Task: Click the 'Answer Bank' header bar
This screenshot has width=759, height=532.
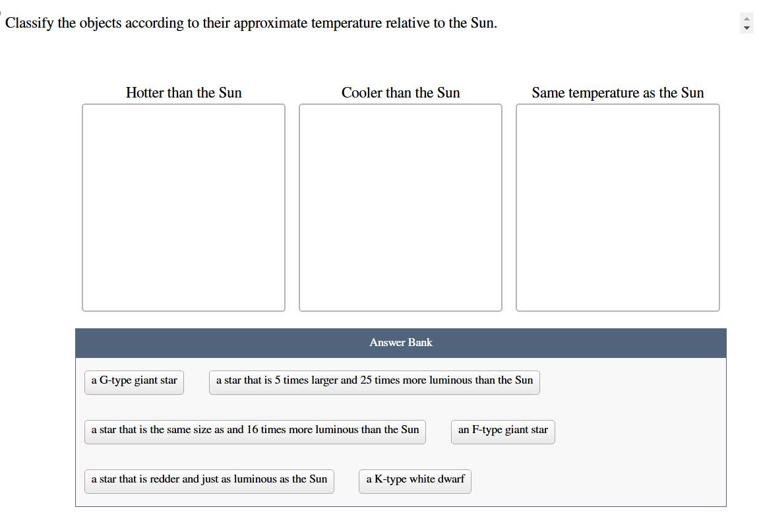Action: click(400, 342)
